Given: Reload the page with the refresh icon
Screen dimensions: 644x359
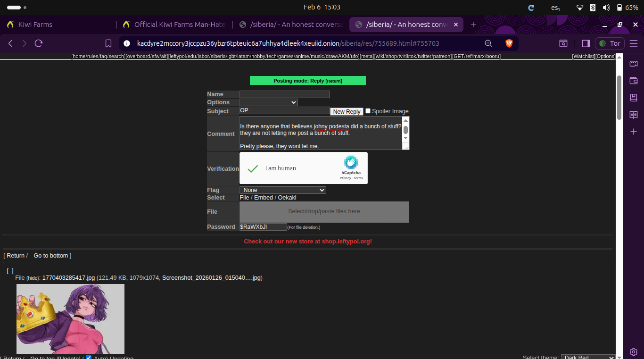Looking at the screenshot, I should tap(39, 43).
